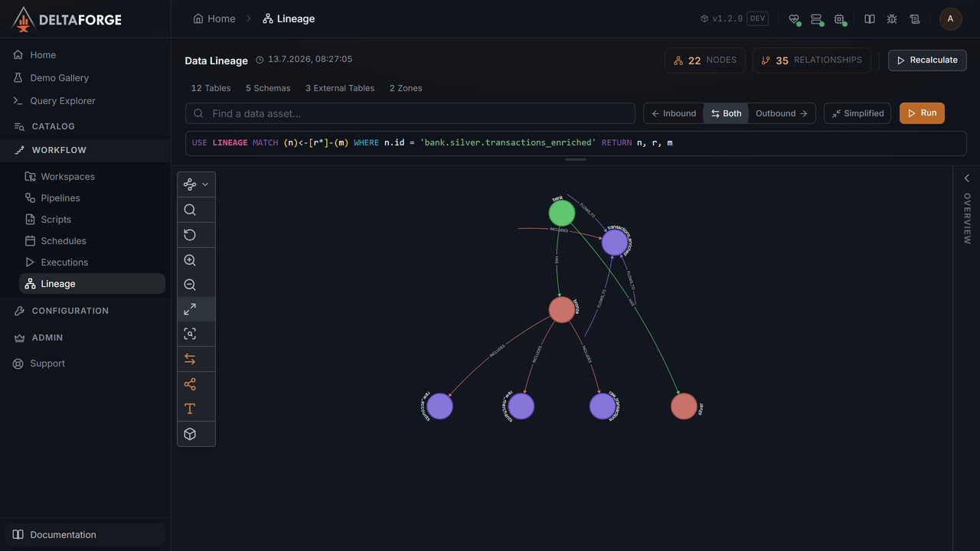The width and height of the screenshot is (980, 551).
Task: Select the green bank node
Action: point(562,213)
